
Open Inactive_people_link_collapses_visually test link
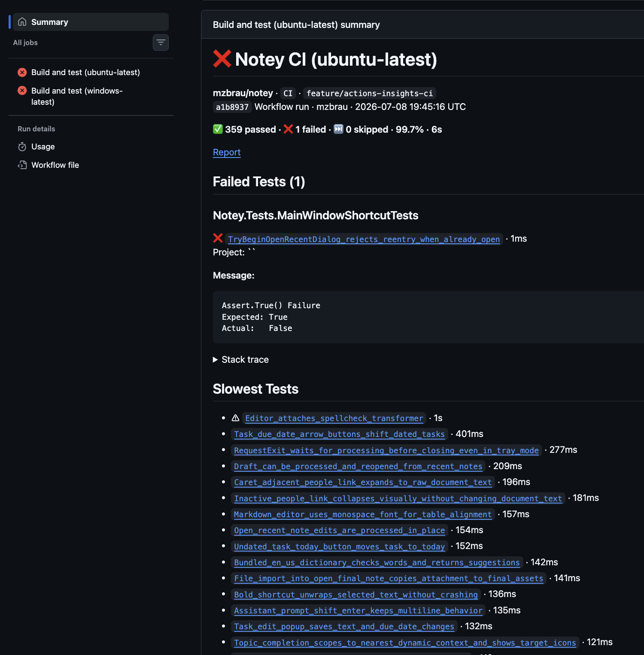click(x=398, y=499)
